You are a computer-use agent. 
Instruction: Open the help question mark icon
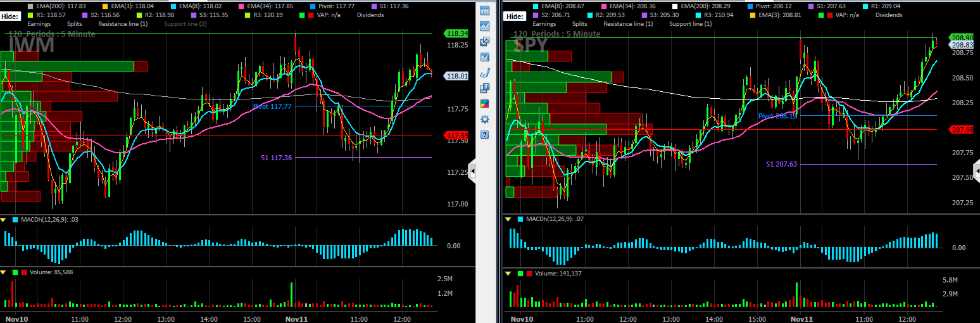[x=485, y=135]
